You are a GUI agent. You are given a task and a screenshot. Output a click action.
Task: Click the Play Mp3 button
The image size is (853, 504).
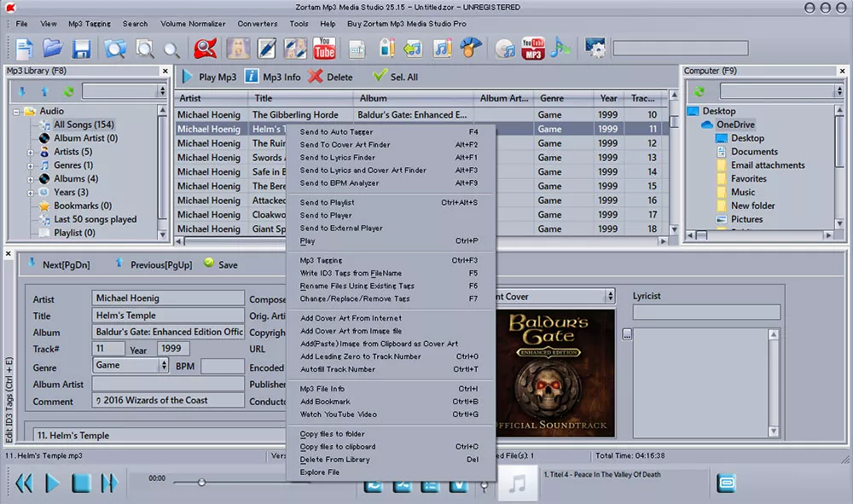click(209, 77)
